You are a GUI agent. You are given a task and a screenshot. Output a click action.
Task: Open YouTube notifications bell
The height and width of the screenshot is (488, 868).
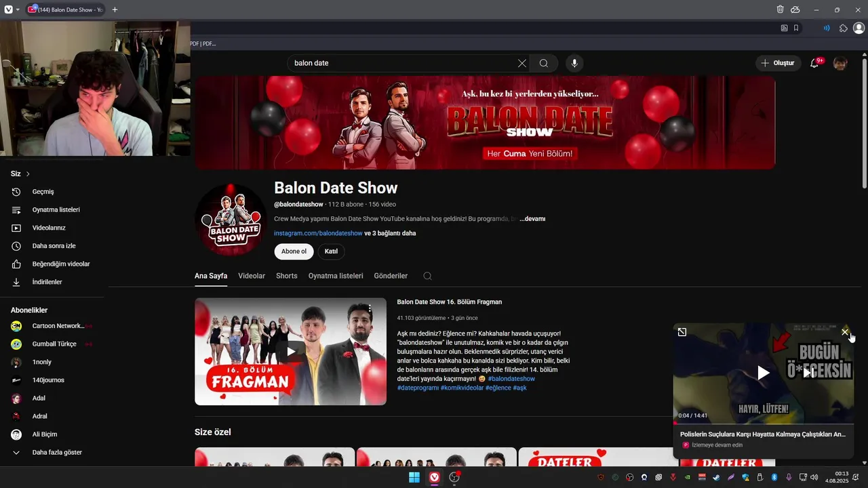pos(814,63)
